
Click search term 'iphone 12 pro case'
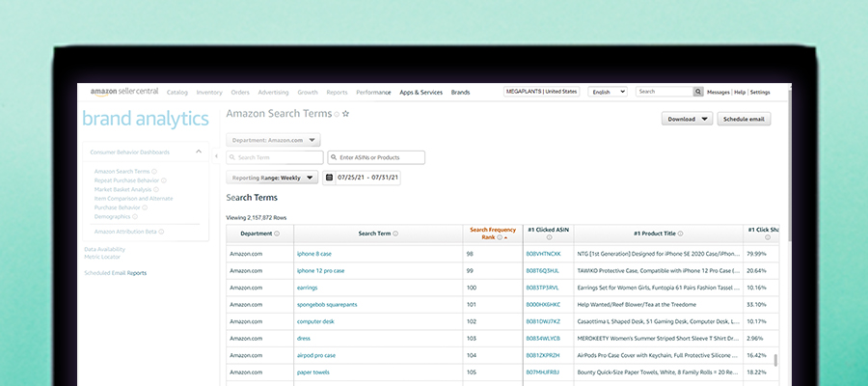click(320, 271)
